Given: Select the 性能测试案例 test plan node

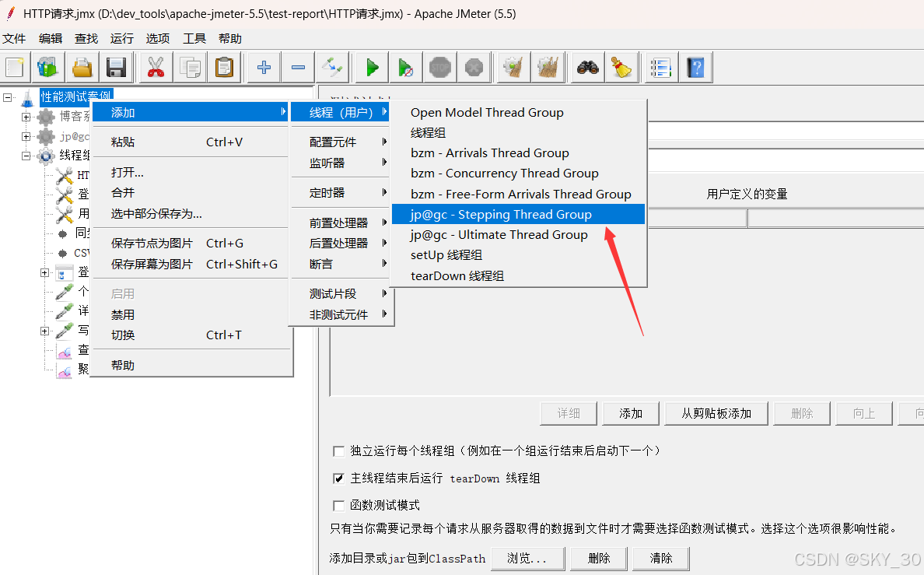Looking at the screenshot, I should [76, 96].
